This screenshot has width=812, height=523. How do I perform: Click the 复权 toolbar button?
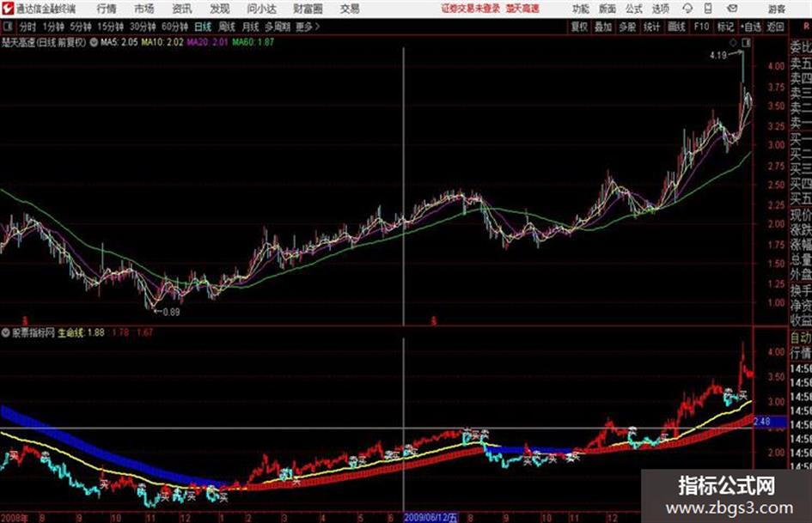coord(578,27)
